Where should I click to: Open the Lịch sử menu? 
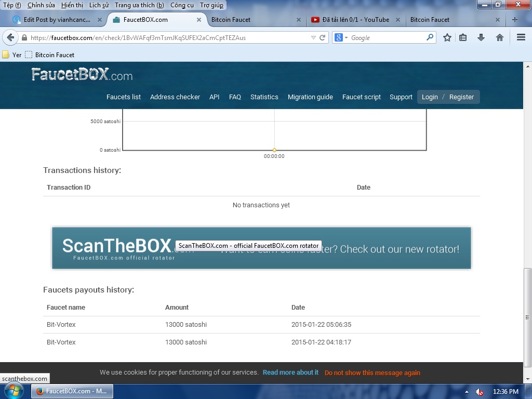click(99, 5)
